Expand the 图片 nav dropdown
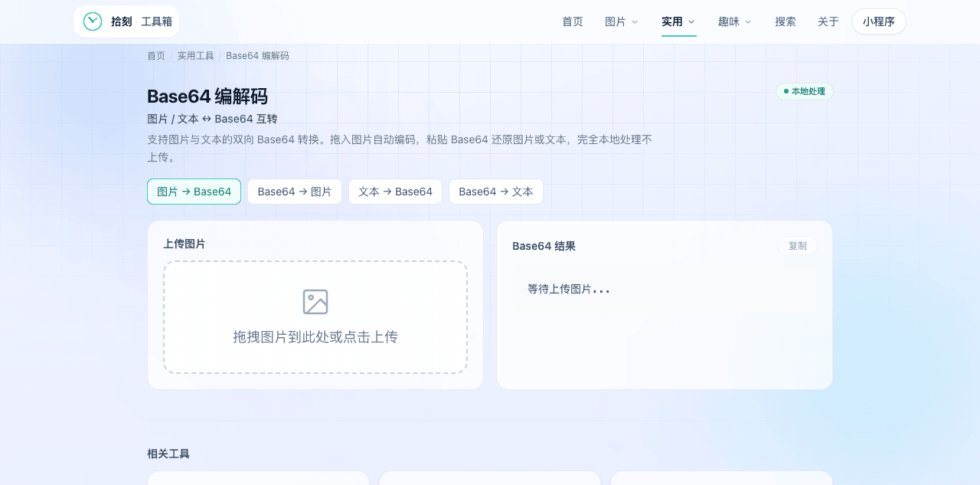Viewport: 980px width, 485px height. tap(621, 21)
